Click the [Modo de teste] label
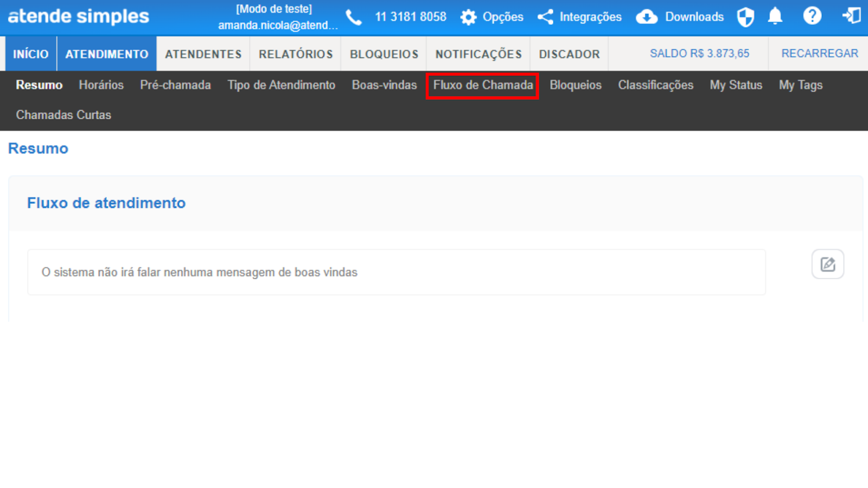This screenshot has height=488, width=868. pyautogui.click(x=274, y=9)
